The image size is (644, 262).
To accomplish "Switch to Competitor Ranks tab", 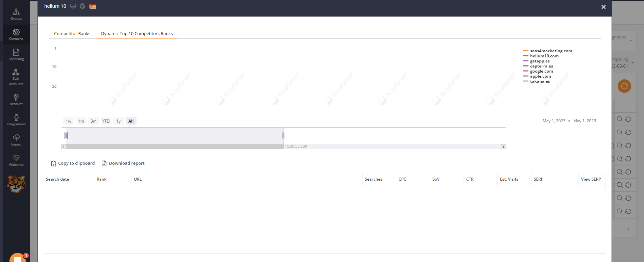I will pos(72,33).
